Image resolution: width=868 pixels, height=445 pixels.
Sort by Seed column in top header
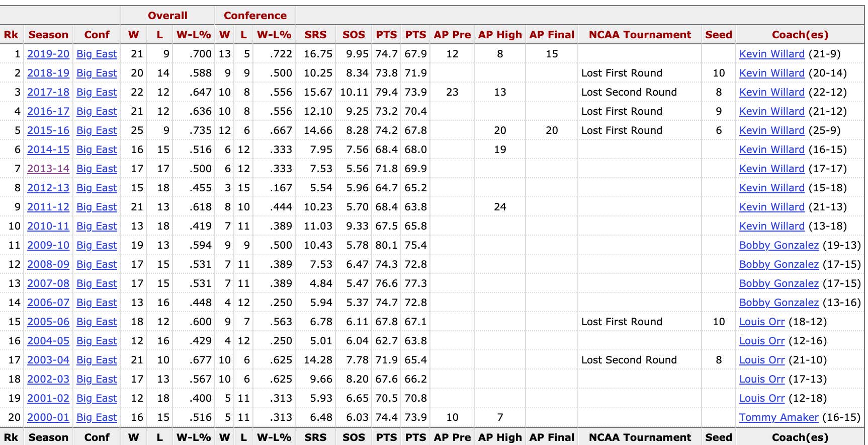point(719,35)
